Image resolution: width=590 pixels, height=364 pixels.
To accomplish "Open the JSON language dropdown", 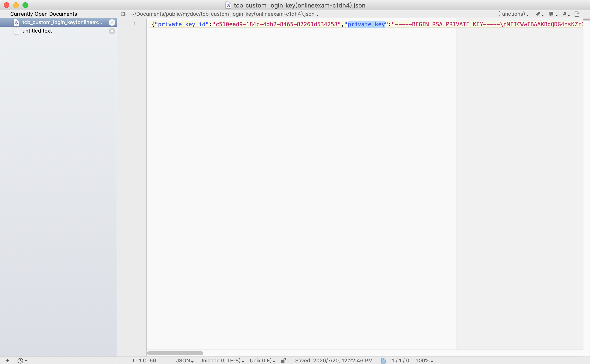I will point(184,360).
